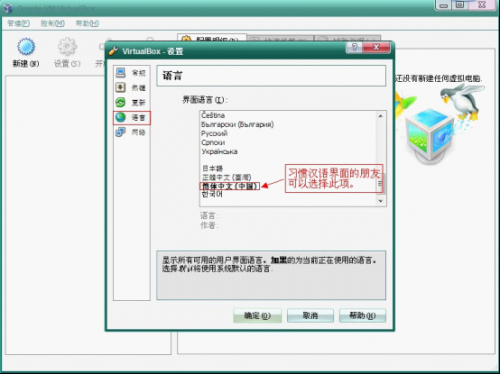The height and width of the screenshot is (374, 500).
Task: Select 日本語 language entry
Action: (212, 168)
